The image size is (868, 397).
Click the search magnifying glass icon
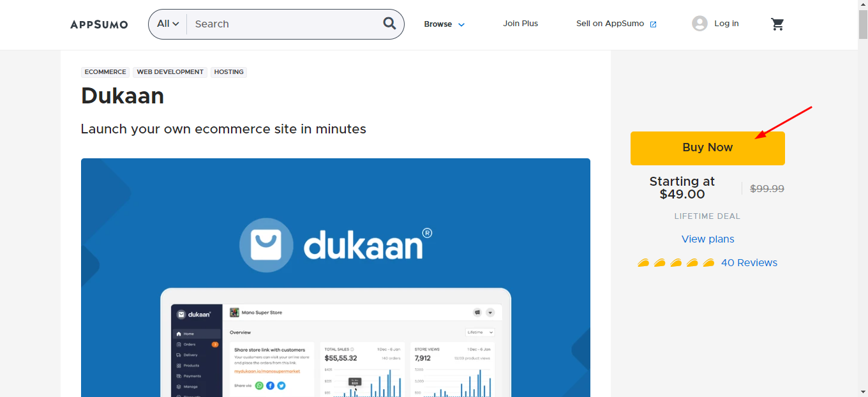(x=389, y=24)
